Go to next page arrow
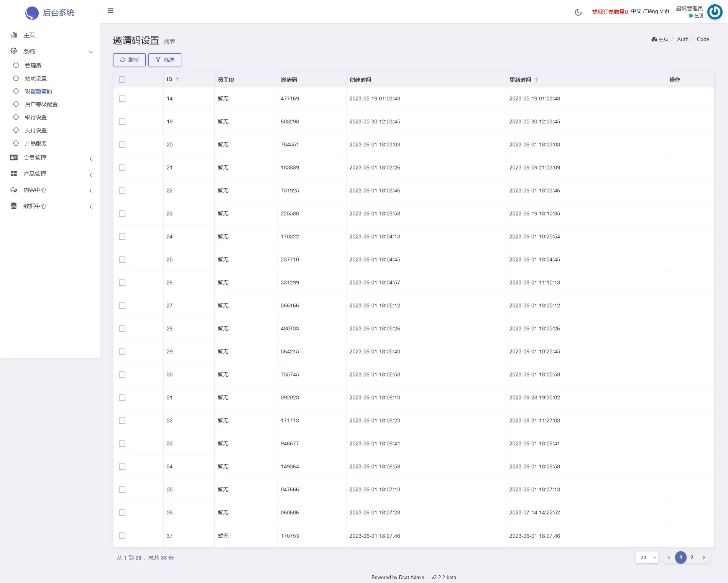 pos(704,557)
